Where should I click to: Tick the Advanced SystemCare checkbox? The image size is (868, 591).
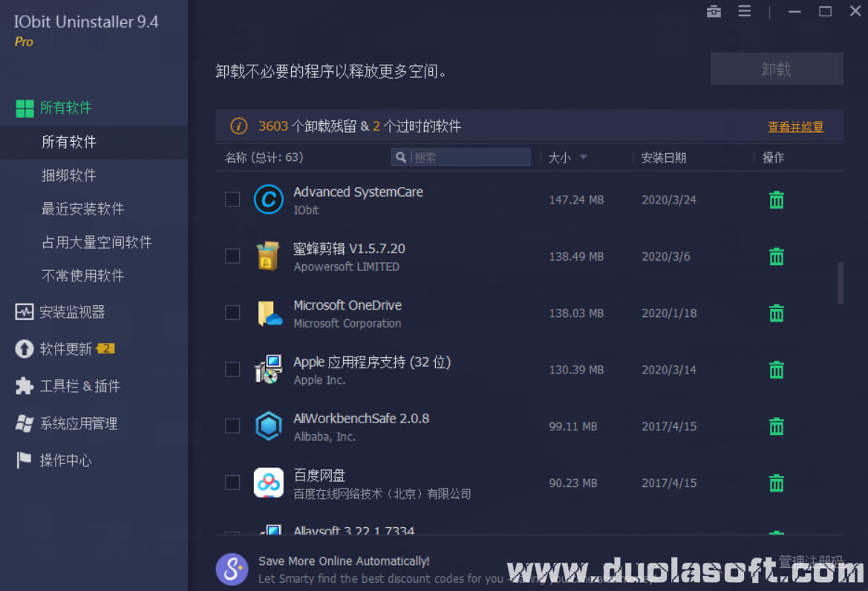(232, 199)
